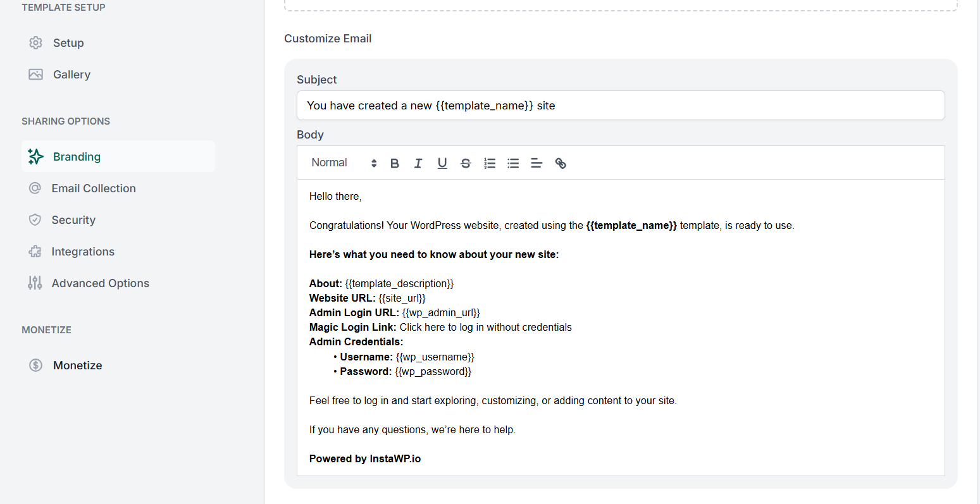The height and width of the screenshot is (504, 980).
Task: Toggle italic text formatting
Action: (418, 163)
